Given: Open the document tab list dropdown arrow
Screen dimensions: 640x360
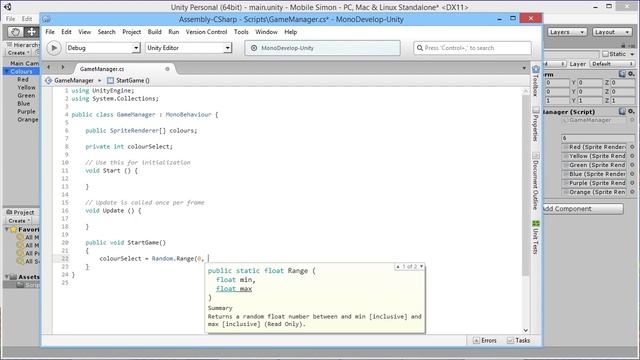Looking at the screenshot, I should (524, 68).
